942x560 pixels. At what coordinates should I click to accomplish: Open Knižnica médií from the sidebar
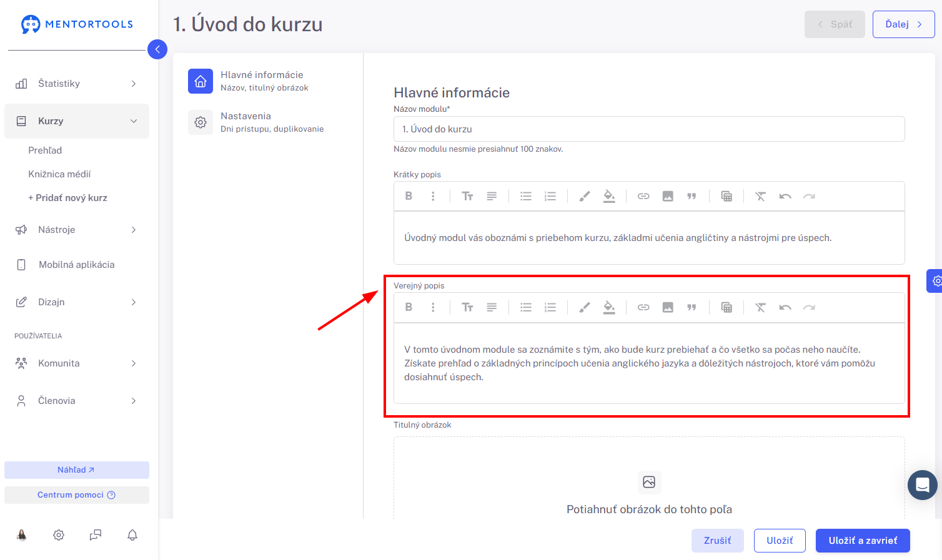tap(59, 174)
